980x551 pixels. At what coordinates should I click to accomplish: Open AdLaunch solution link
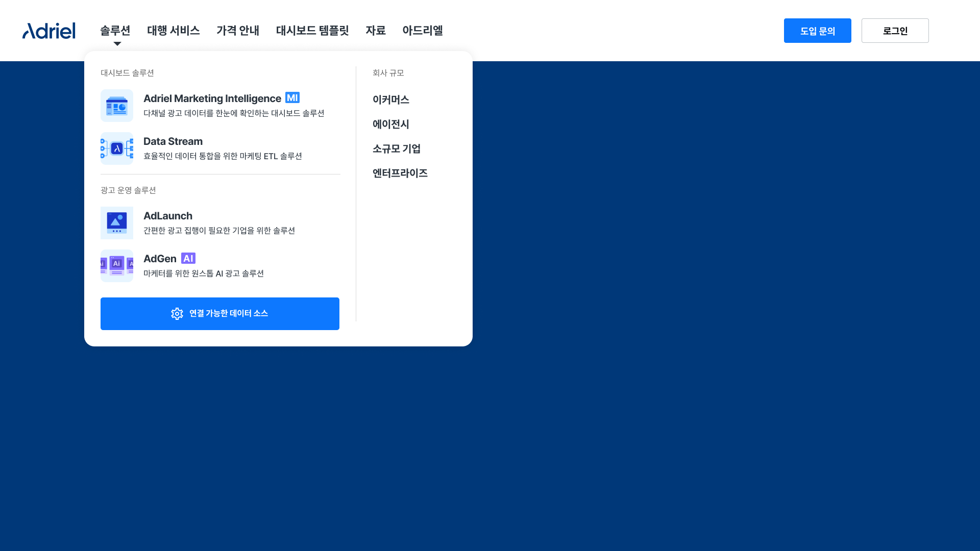[168, 216]
